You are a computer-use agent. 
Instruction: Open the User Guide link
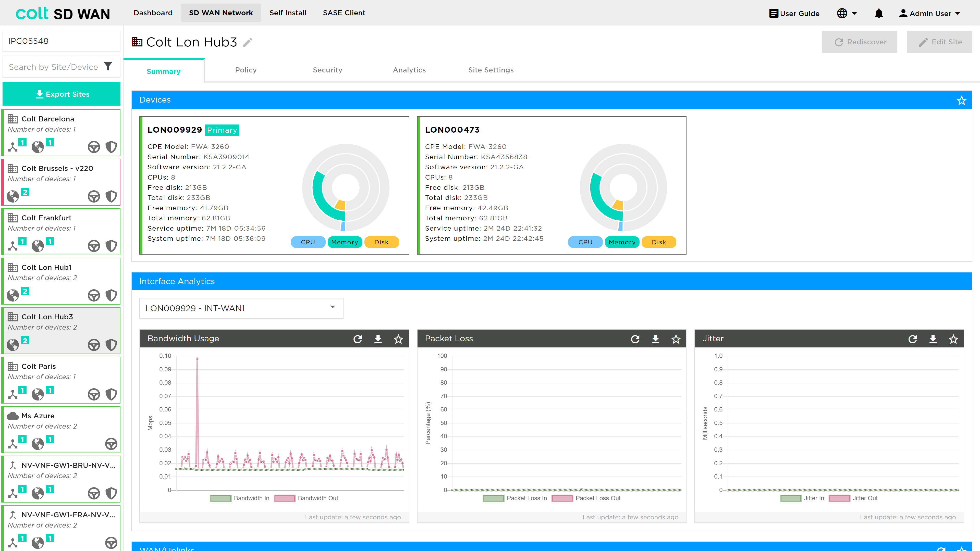(794, 14)
